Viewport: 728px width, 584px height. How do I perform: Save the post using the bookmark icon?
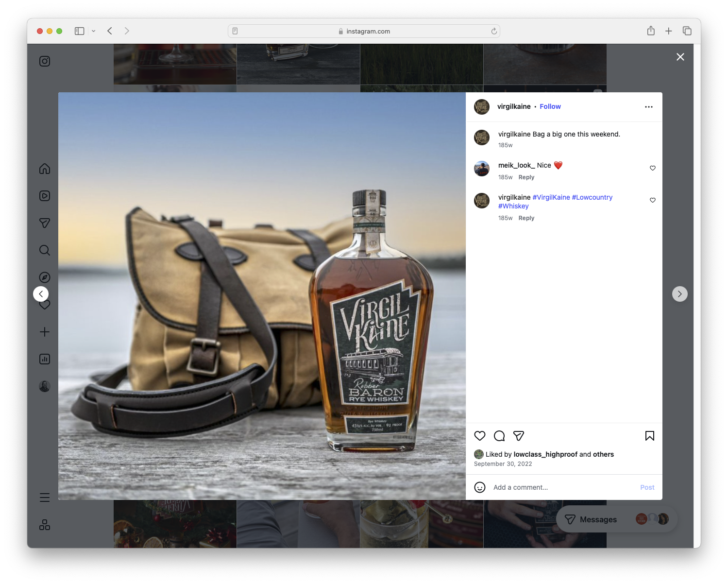click(650, 436)
